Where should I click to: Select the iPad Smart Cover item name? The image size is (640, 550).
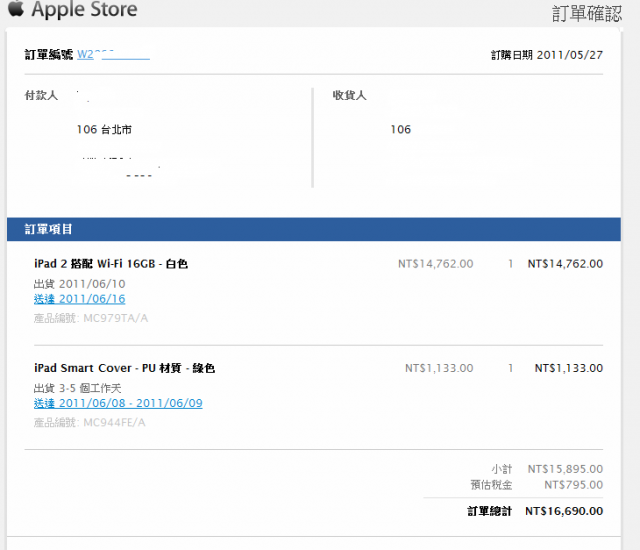pos(124,368)
